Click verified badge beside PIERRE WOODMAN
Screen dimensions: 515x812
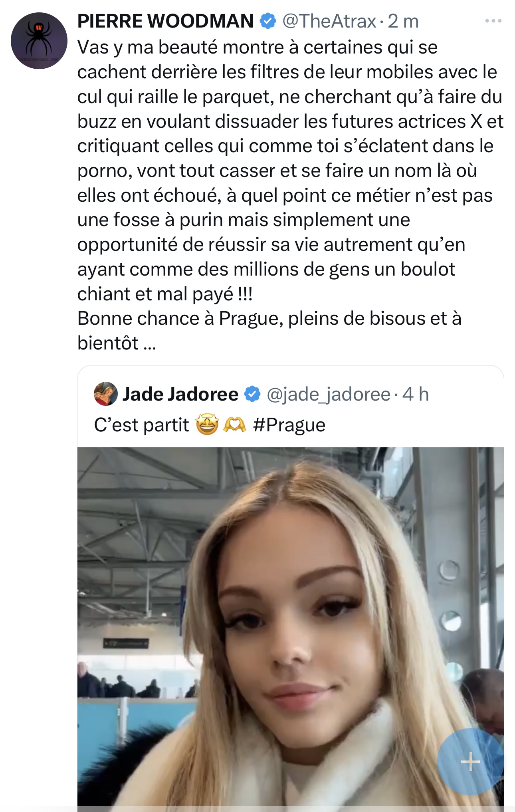(268, 21)
